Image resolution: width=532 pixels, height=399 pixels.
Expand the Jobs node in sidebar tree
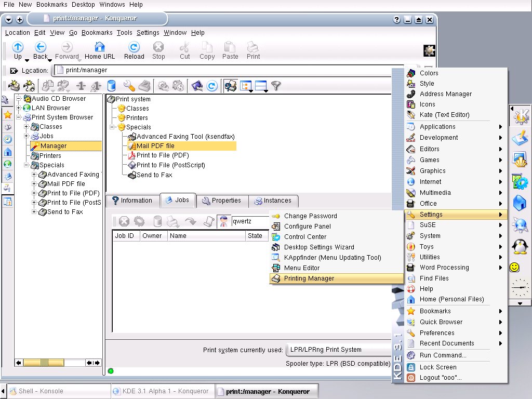pos(26,136)
